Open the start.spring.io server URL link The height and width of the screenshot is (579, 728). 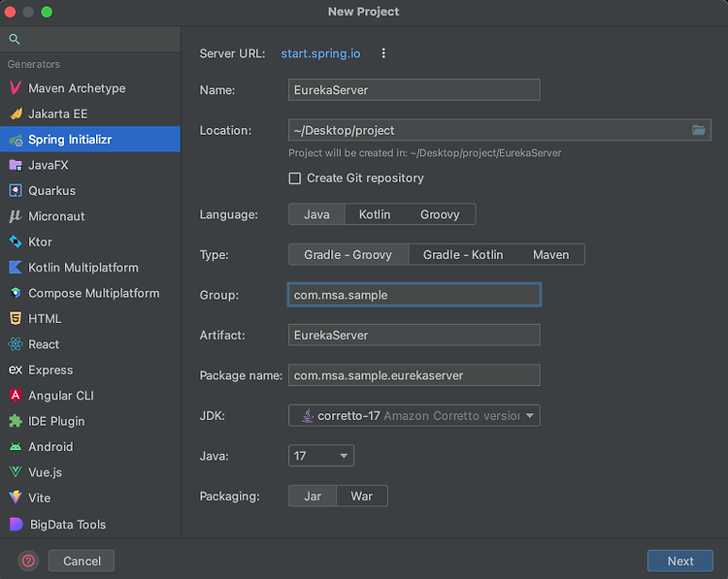[x=320, y=53]
